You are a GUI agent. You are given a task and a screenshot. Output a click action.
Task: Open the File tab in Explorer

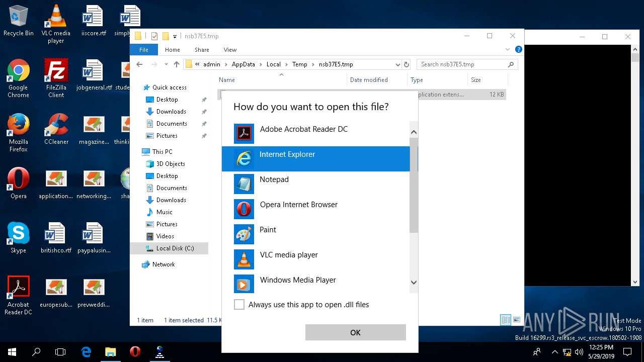144,50
